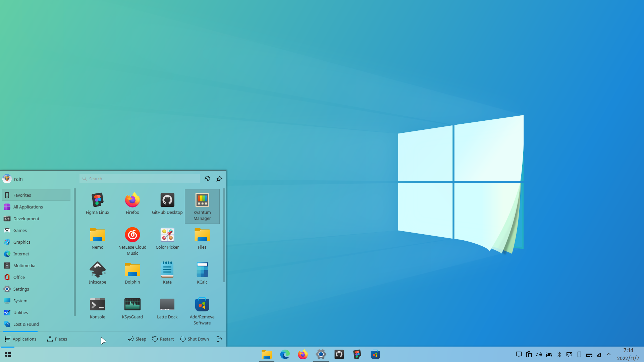Image resolution: width=644 pixels, height=362 pixels.
Task: Launch Figma Linux from favorites
Action: [x=97, y=203]
